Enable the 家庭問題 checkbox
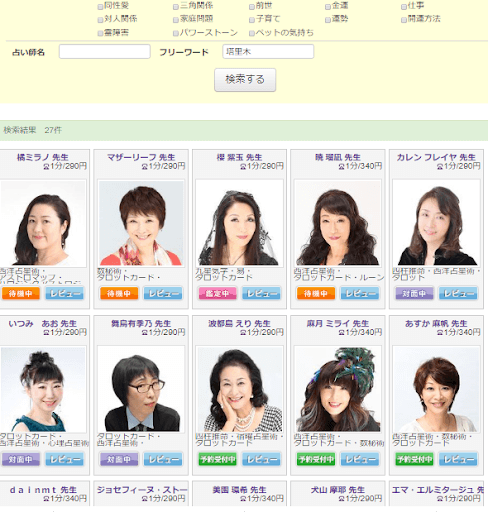Viewport: 488px width, 512px height. [x=176, y=20]
